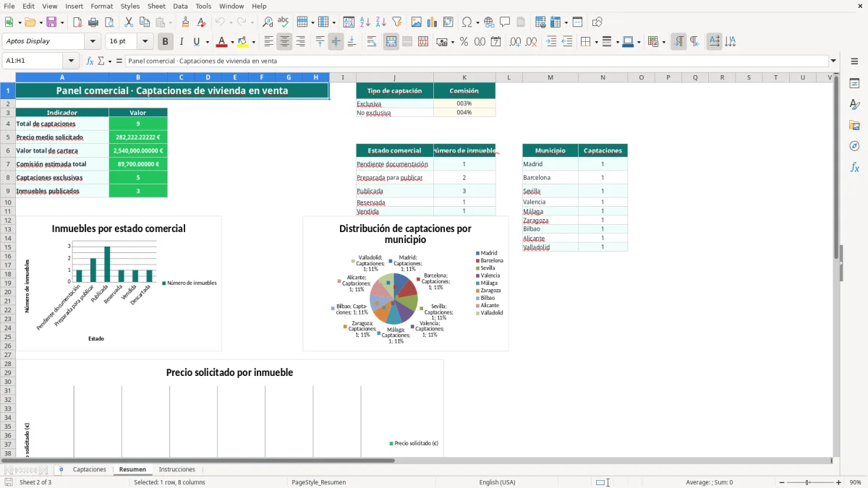This screenshot has height=488, width=868.
Task: Open the font color dropdown arrow
Action: 232,42
